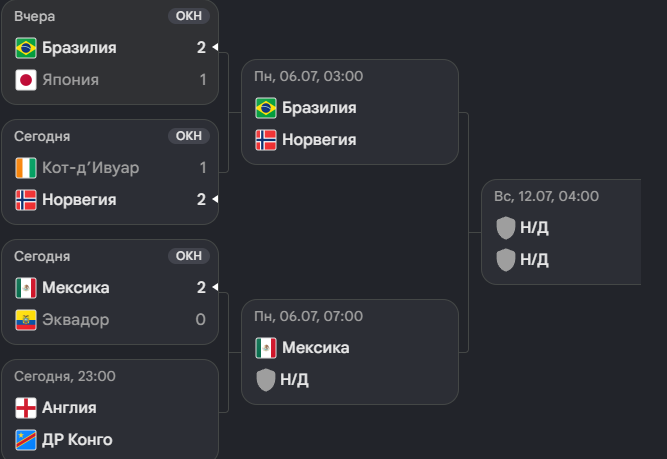Click the Эквадор score of 0
The width and height of the screenshot is (667, 459).
point(201,320)
